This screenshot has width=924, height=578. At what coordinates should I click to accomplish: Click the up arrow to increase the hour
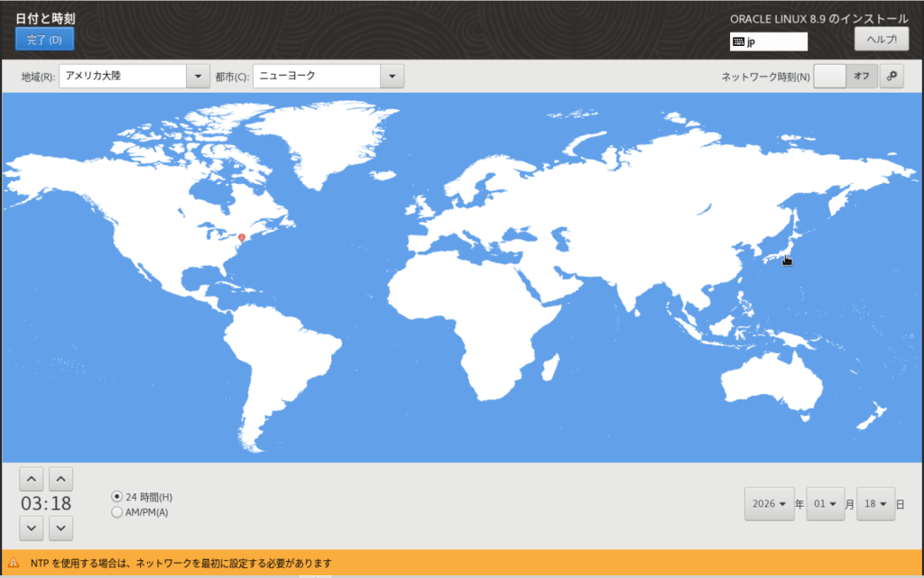click(31, 478)
